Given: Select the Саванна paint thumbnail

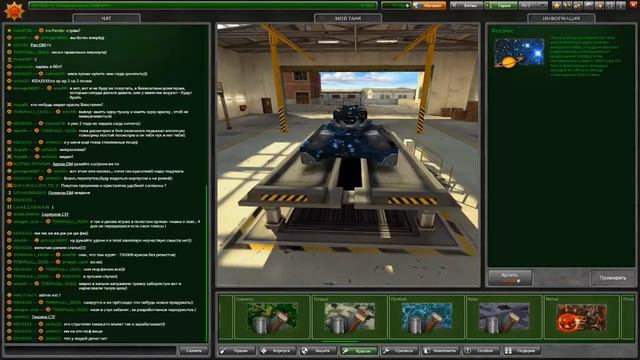Looking at the screenshot, I should (x=272, y=318).
